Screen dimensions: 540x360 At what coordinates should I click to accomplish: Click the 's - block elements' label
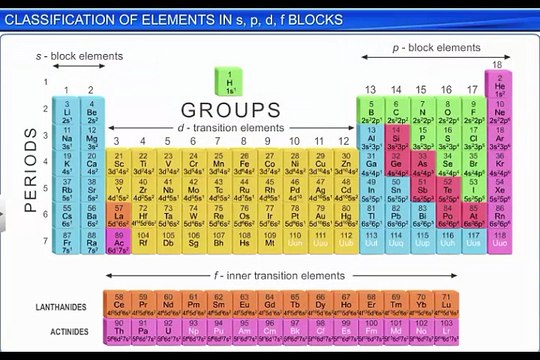pos(80,56)
